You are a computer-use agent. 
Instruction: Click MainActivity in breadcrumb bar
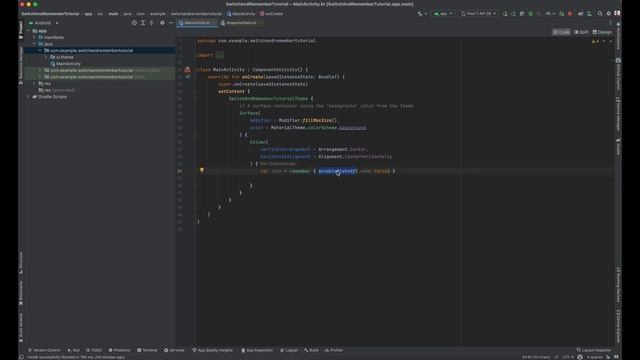241,13
